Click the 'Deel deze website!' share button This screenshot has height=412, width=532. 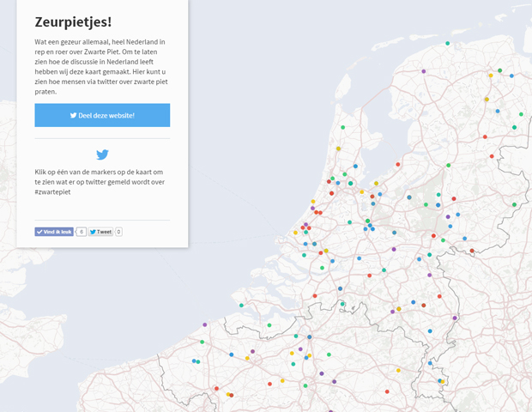point(102,115)
